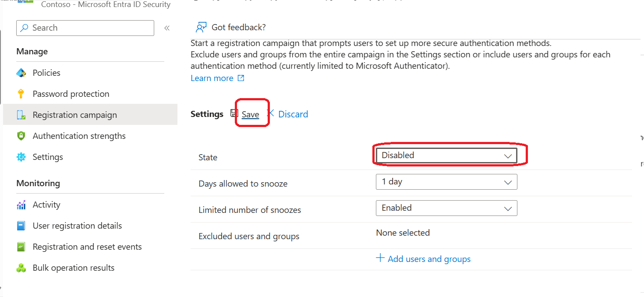Expand the Days allowed to snooze dropdown
Screen dimensions: 644x297
pyautogui.click(x=446, y=181)
